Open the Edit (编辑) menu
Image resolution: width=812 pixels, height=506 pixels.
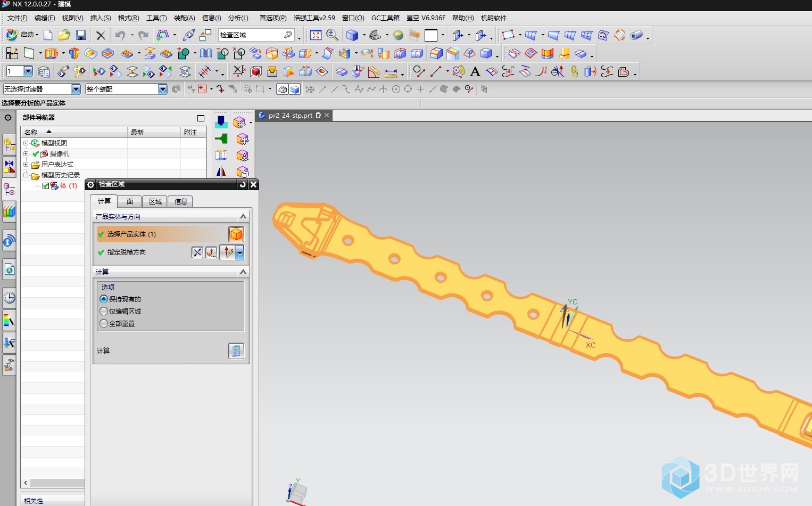[45, 18]
